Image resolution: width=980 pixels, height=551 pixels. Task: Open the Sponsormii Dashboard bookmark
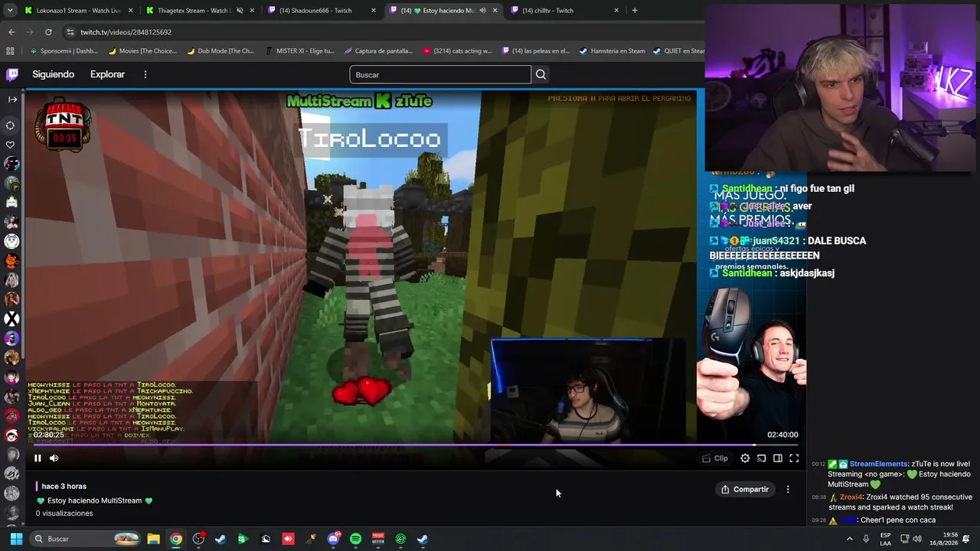[64, 51]
